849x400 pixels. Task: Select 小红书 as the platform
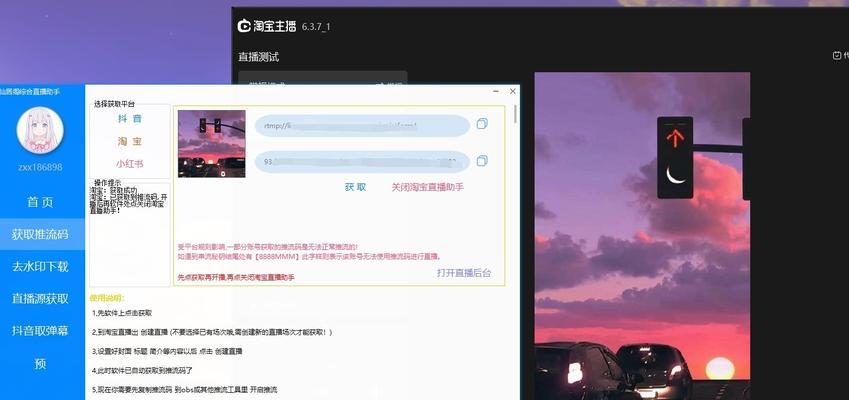pyautogui.click(x=130, y=163)
